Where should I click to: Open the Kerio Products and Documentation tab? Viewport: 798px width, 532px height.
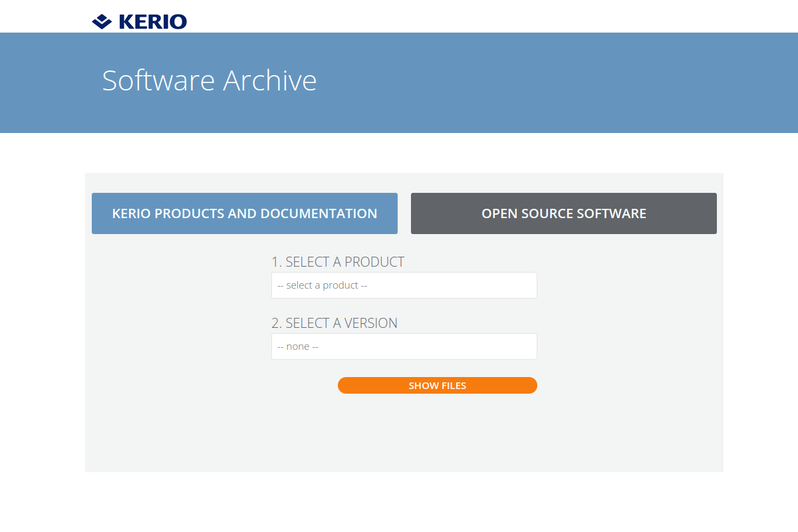245,213
